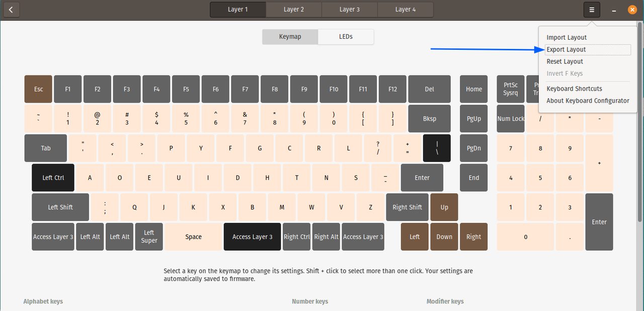The image size is (644, 311).
Task: Switch to the LEDs view
Action: [x=346, y=36]
